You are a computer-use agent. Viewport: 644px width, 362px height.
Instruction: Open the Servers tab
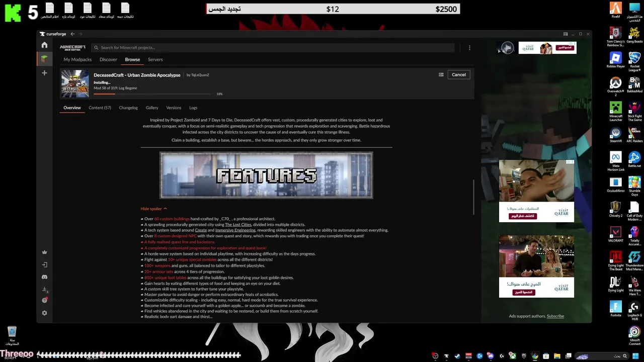(155, 59)
